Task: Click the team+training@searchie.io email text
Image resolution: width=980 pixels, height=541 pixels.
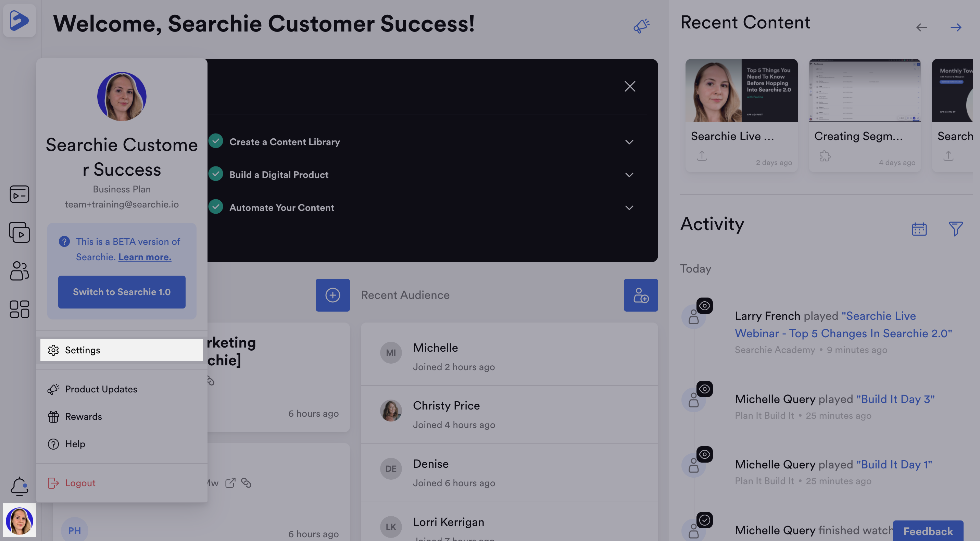Action: tap(122, 205)
